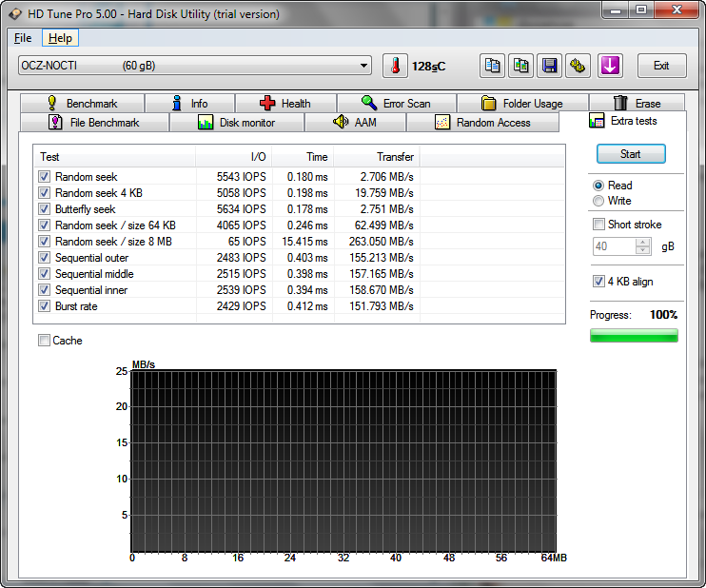Screen dimensions: 706x588
Task: Increase short stroke size with up arrow
Action: click(x=643, y=243)
